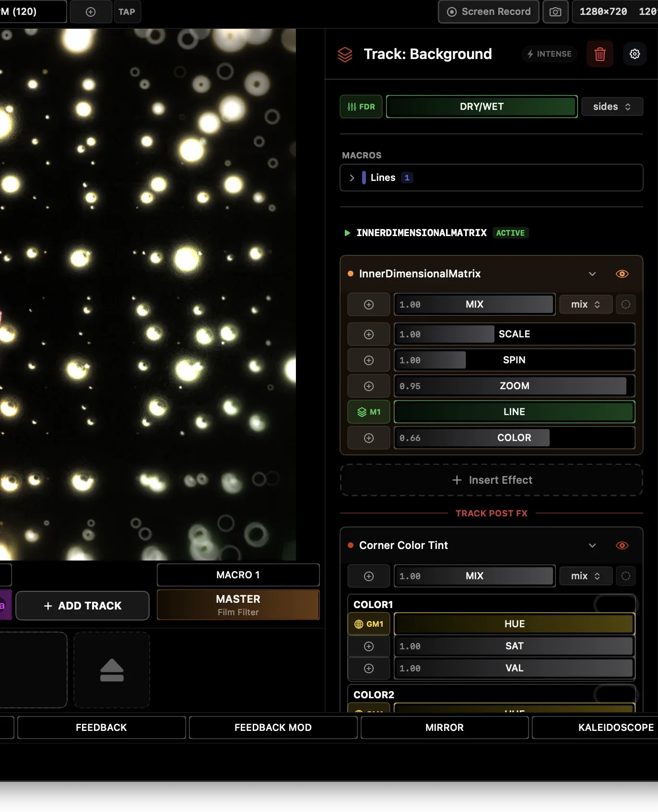Toggle circle button beside Corner Color Tint mix

pos(626,576)
